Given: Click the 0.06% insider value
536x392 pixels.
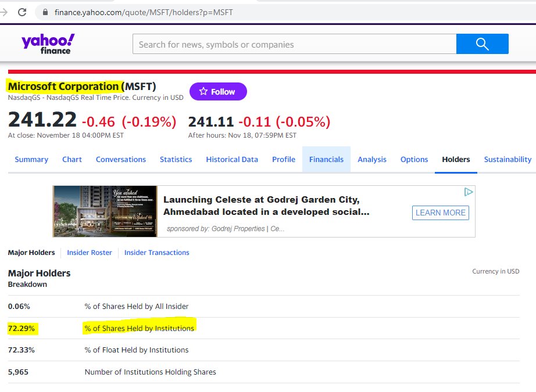Looking at the screenshot, I should coord(19,306).
